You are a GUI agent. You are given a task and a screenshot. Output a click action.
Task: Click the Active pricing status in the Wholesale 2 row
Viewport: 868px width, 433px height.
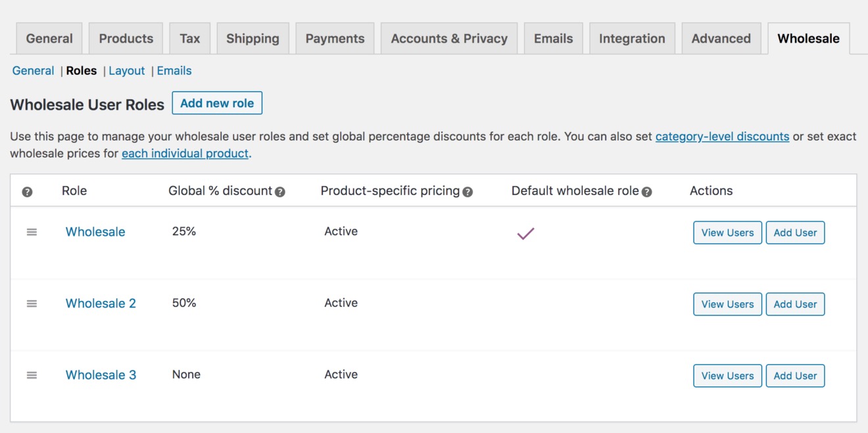click(341, 303)
